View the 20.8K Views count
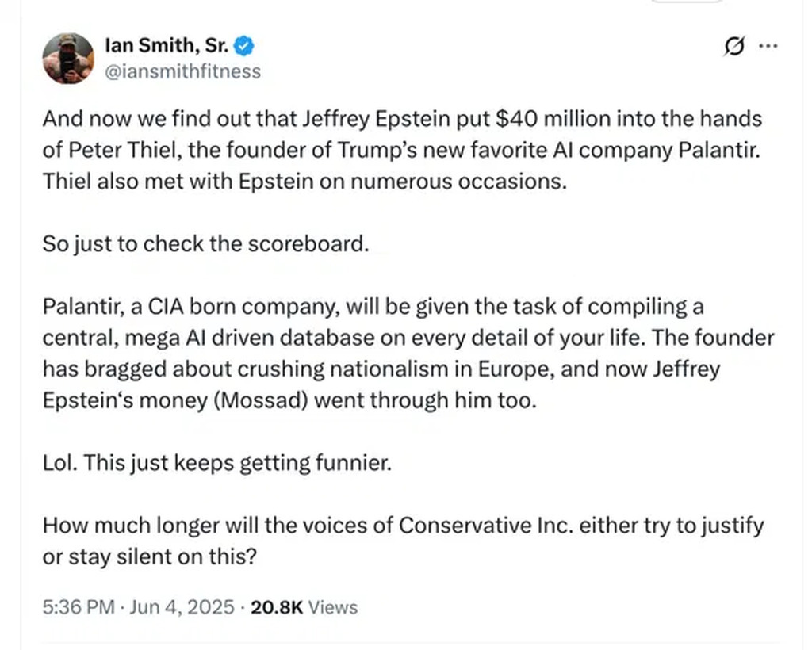This screenshot has width=812, height=650. (x=304, y=607)
